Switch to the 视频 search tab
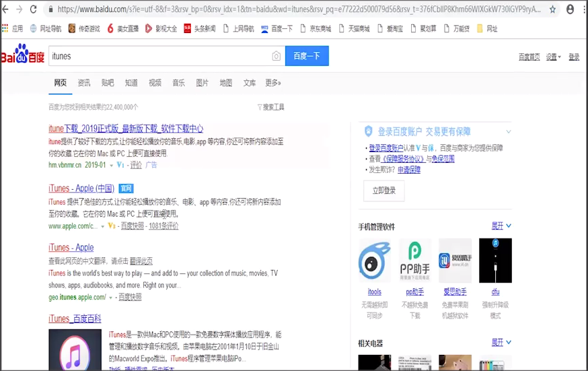The width and height of the screenshot is (588, 371). pos(155,83)
